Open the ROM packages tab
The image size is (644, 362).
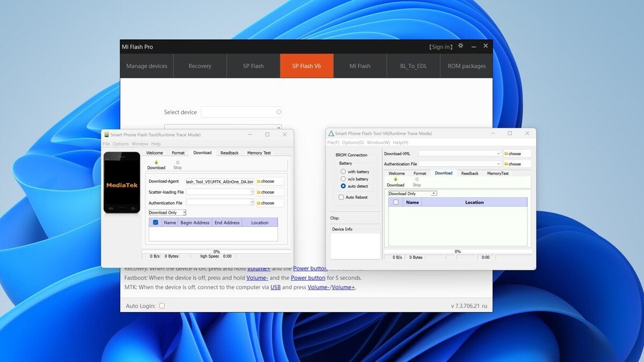[466, 66]
